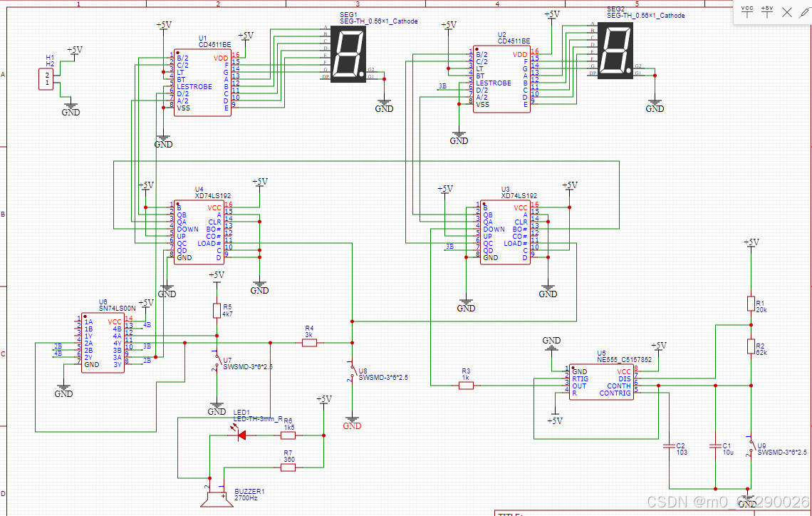Image resolution: width=812 pixels, height=516 pixels.
Task: Click the 'BUZZER1' designator text
Action: pos(249,492)
